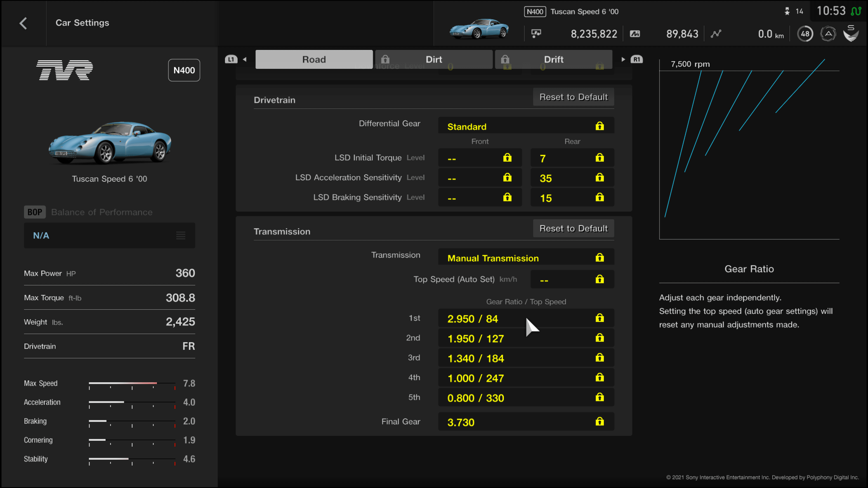The image size is (868, 488).
Task: Select 4th gear ratio 1.000 / 247
Action: tap(526, 378)
